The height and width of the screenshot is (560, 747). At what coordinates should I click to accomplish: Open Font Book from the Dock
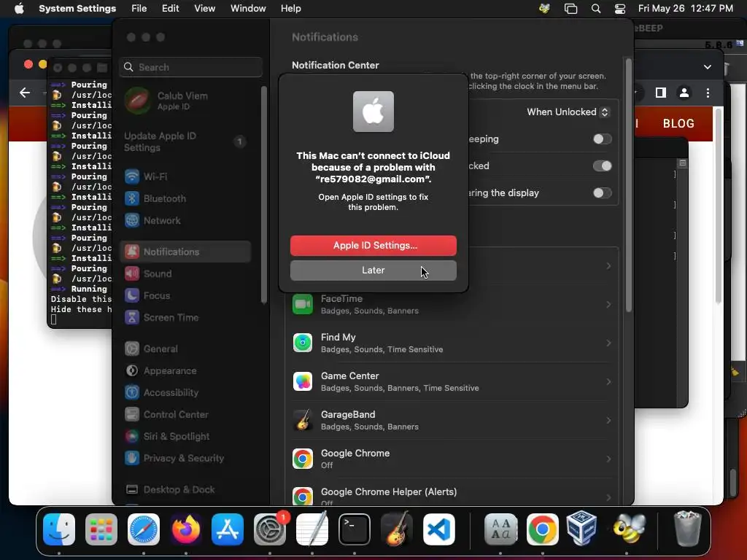pos(500,529)
